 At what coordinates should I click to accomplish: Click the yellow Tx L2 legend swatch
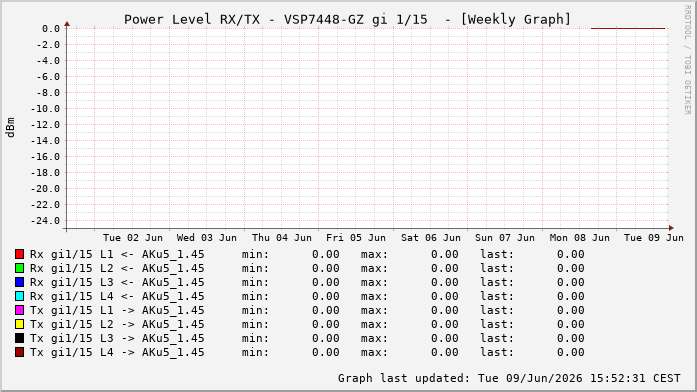[20, 324]
